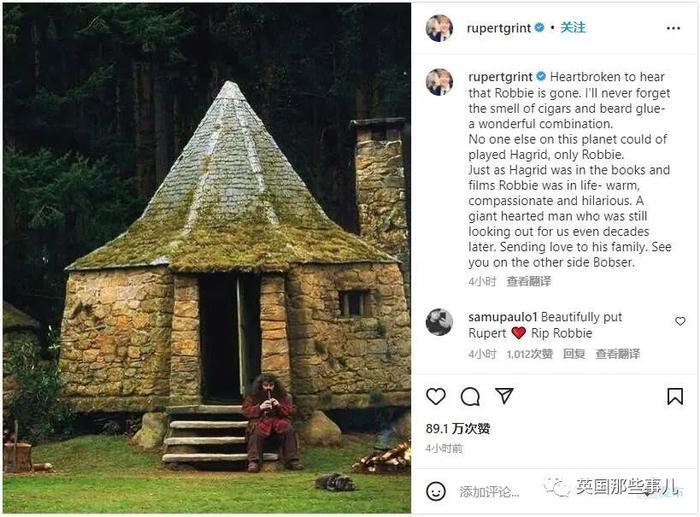Follow rupertgrint with the 关注 button

tap(573, 28)
